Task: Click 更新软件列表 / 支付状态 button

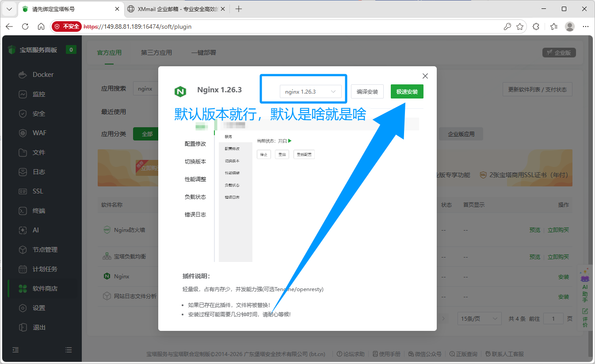Action: pos(538,89)
